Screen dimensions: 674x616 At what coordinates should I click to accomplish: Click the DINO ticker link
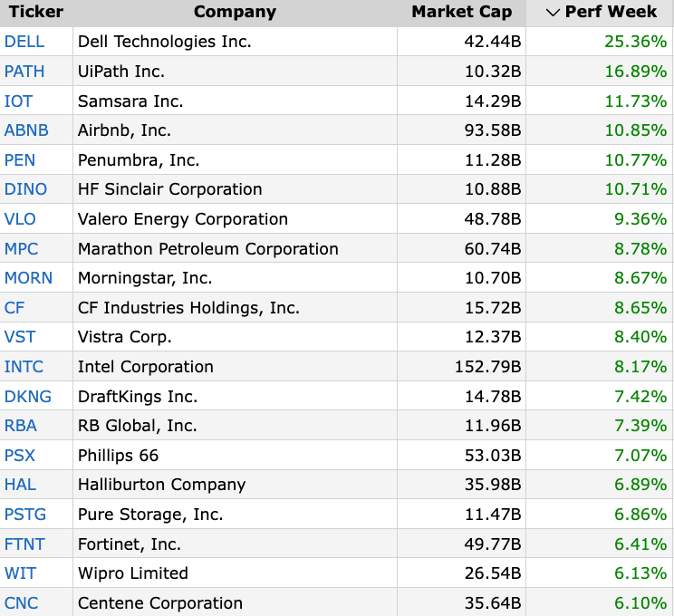[x=25, y=189]
